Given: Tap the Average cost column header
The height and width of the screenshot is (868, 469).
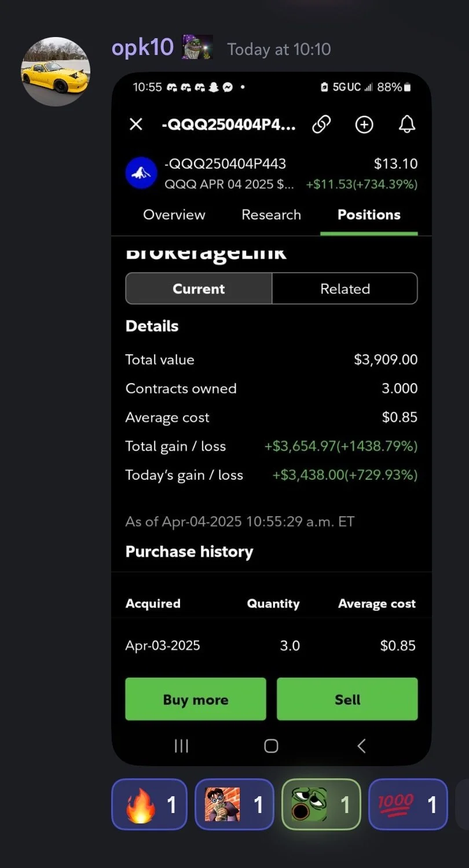Looking at the screenshot, I should 377,604.
